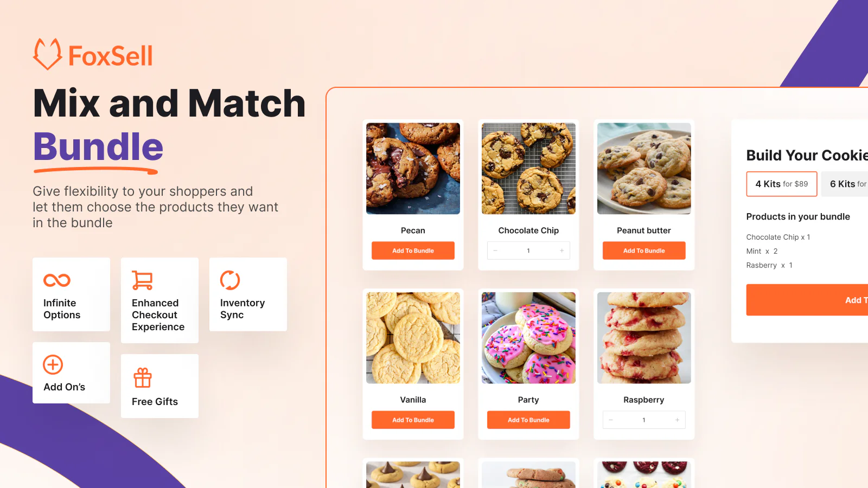This screenshot has width=868, height=488.
Task: Add Peanut butter cookie to bundle
Action: point(644,251)
